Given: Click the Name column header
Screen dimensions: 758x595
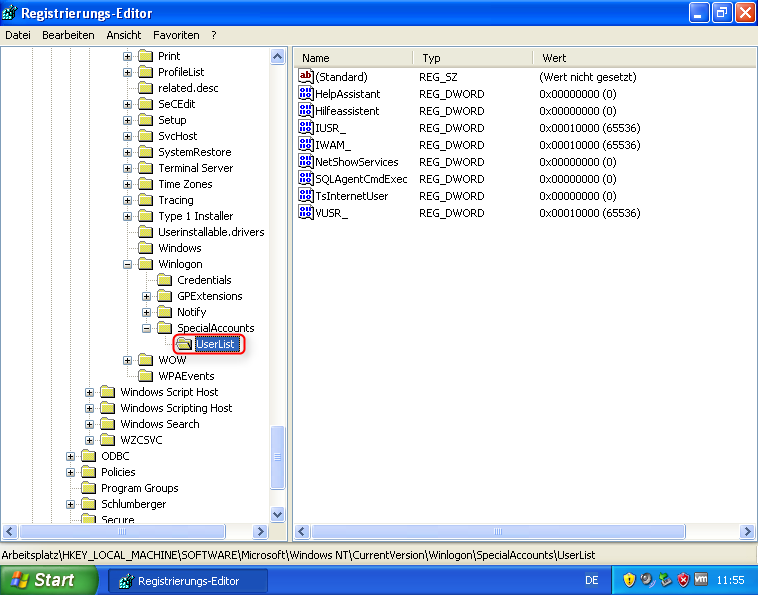Looking at the screenshot, I should pos(353,58).
